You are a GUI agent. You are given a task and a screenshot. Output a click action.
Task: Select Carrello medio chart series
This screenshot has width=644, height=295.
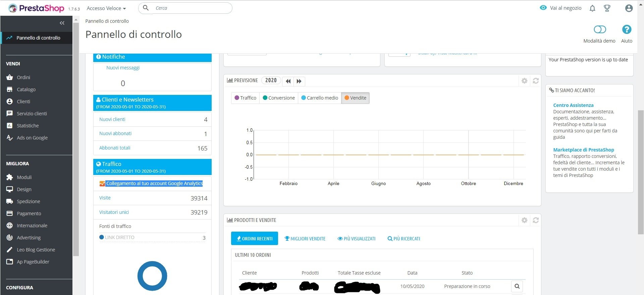click(x=320, y=98)
